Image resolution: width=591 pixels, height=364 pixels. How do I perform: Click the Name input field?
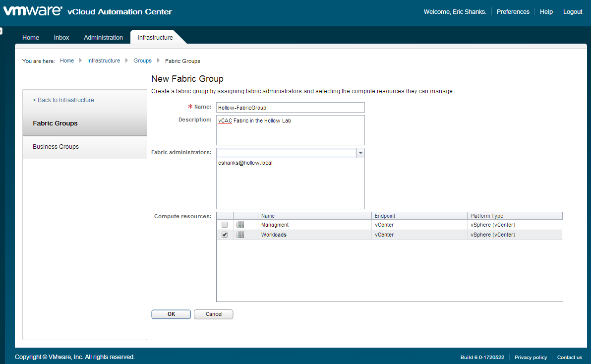tap(290, 108)
